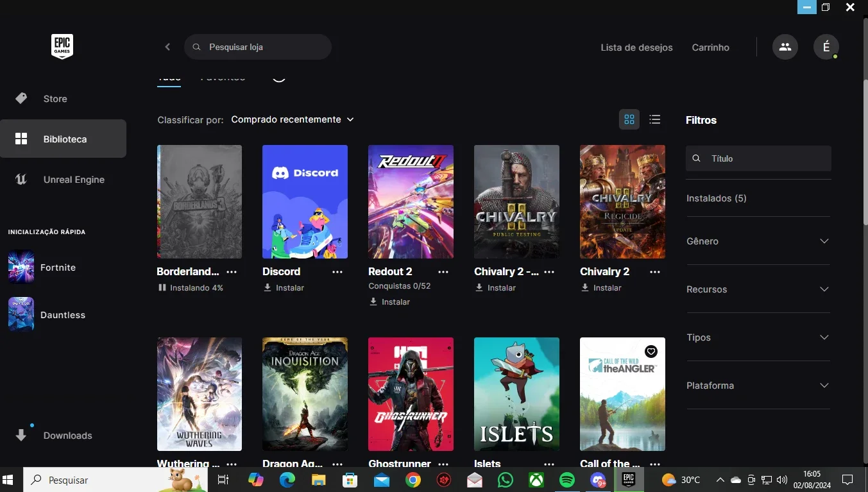Open Borderlands 3 more options dots
This screenshot has height=492, width=868.
coord(232,272)
